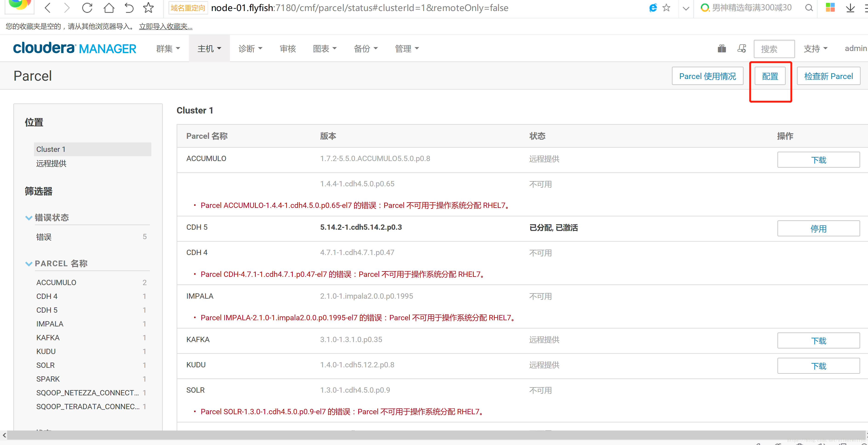Click the 配置 button
Image resolution: width=868 pixels, height=445 pixels.
click(770, 76)
